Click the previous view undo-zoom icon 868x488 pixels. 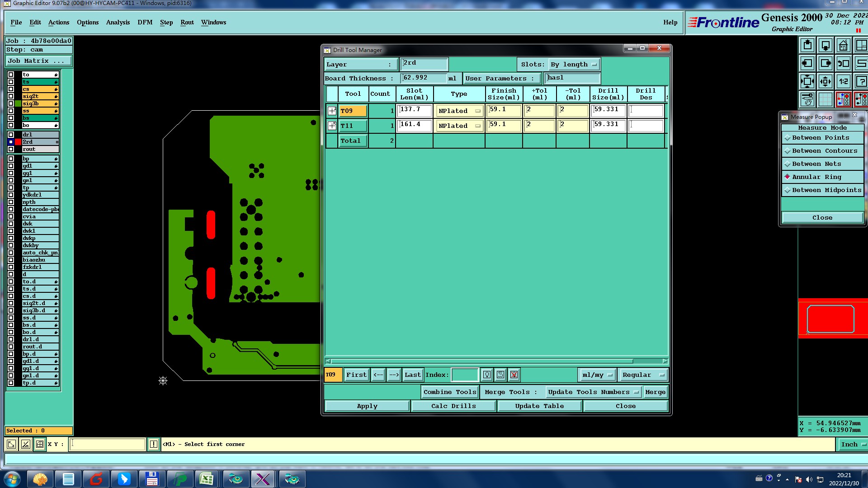pos(843,64)
